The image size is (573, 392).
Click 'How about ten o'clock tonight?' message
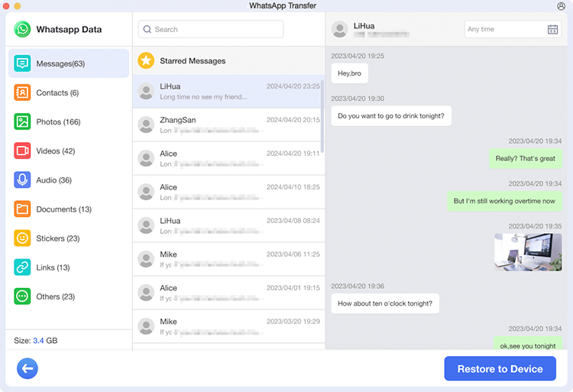click(x=385, y=303)
